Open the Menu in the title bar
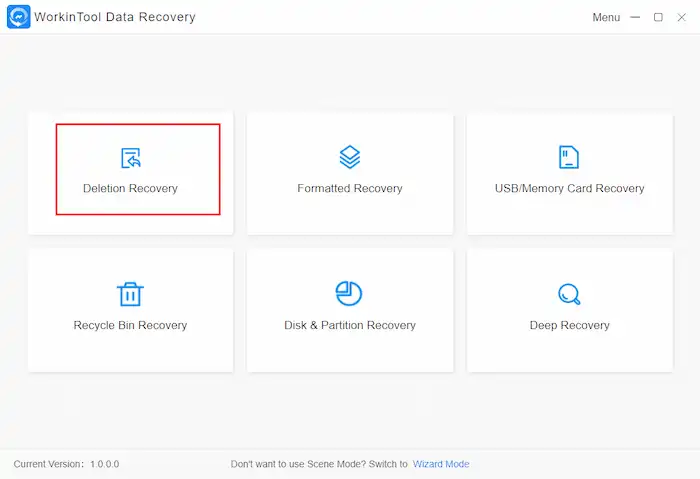This screenshot has width=700, height=479. [606, 18]
